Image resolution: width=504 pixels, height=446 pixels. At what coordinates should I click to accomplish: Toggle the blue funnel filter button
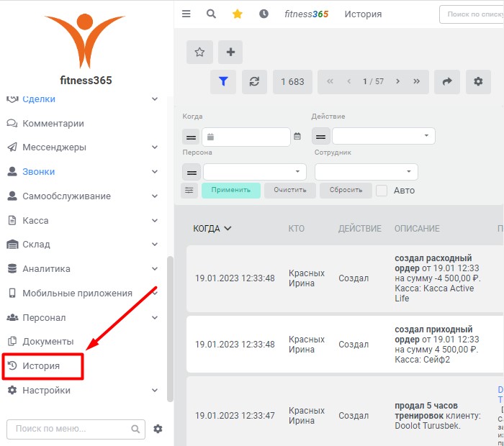223,81
